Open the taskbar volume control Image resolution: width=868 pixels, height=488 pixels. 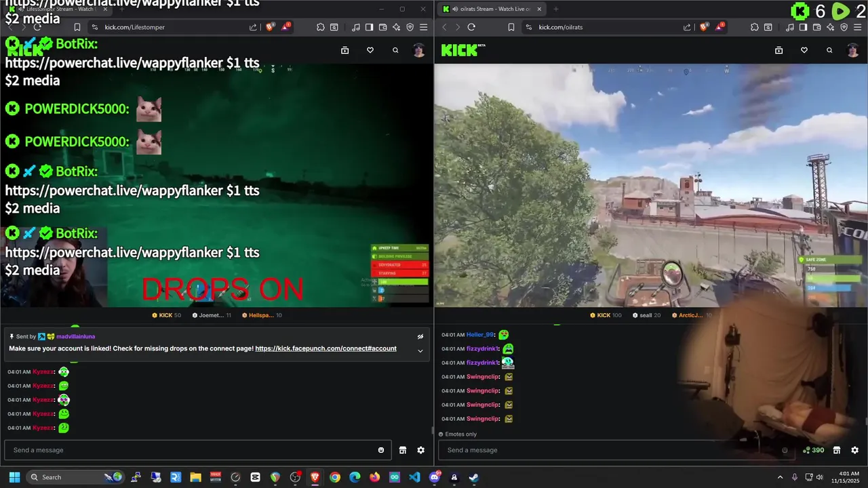click(x=819, y=477)
